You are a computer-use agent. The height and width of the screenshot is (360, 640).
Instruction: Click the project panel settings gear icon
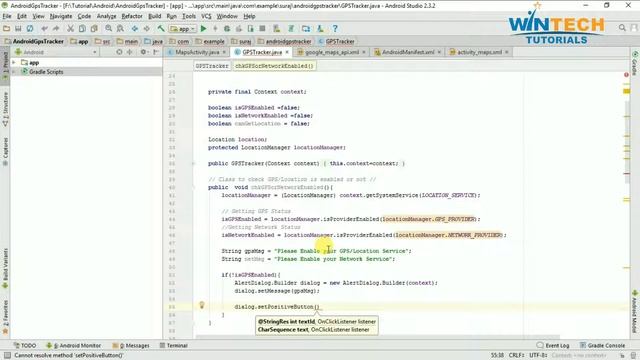143,52
